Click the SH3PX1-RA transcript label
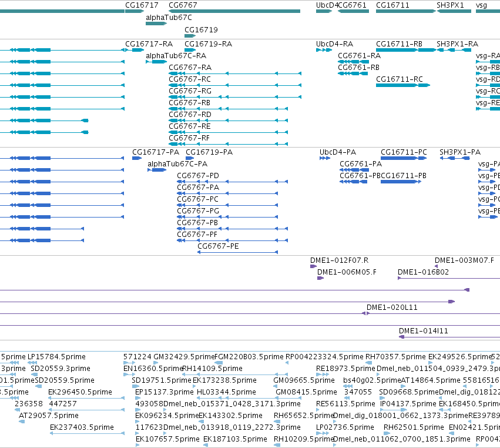 click(457, 44)
